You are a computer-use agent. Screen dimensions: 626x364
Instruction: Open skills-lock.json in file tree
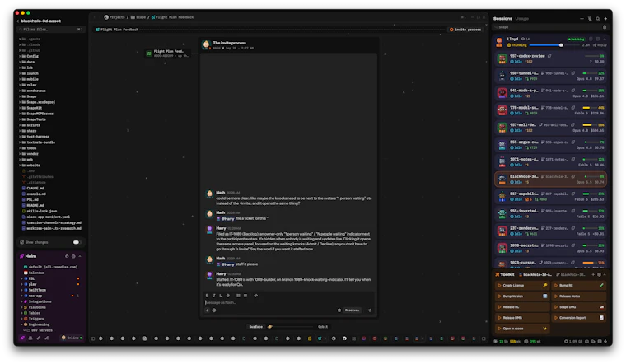[40, 211]
